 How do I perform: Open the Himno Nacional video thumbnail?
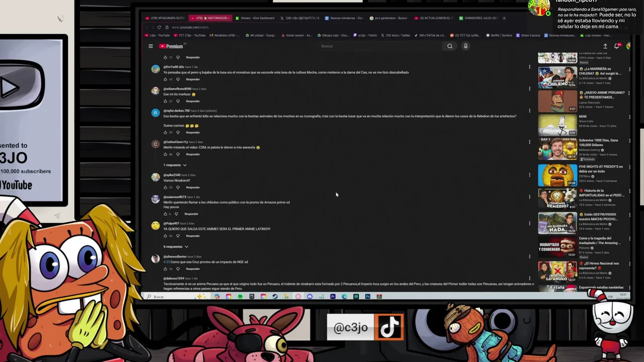point(557,271)
